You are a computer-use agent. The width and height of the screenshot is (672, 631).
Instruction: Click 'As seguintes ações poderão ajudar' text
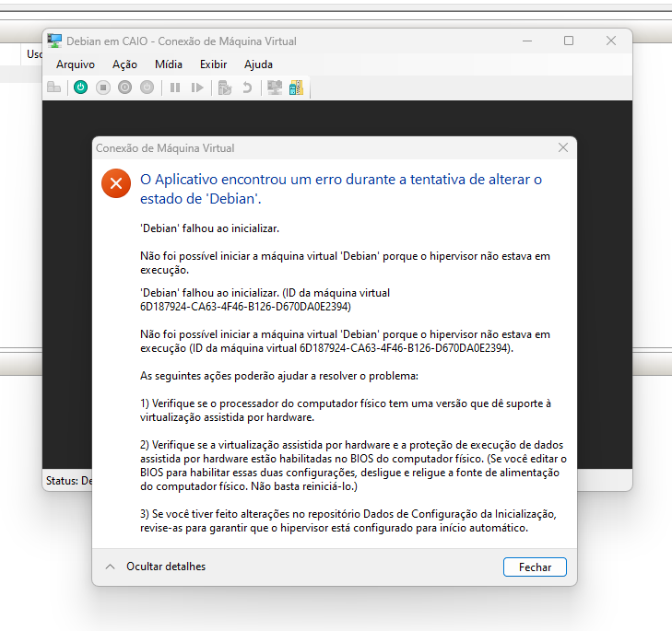279,376
